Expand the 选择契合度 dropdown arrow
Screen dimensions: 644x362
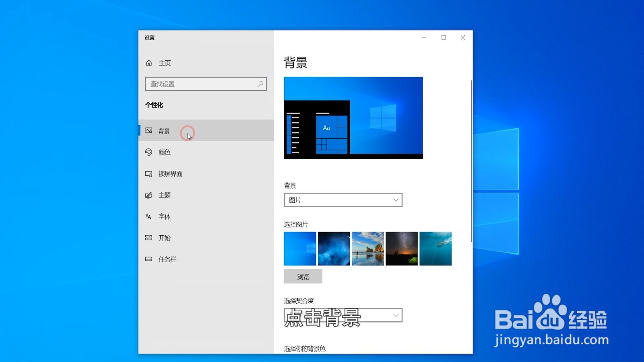point(396,315)
